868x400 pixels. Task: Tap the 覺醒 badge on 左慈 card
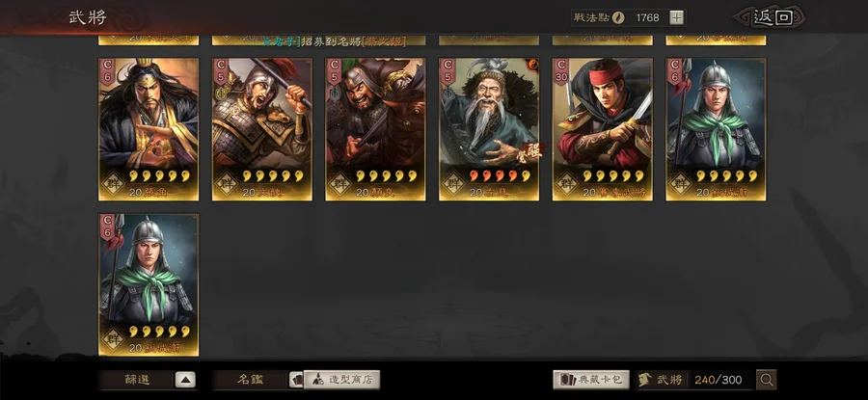click(x=532, y=152)
